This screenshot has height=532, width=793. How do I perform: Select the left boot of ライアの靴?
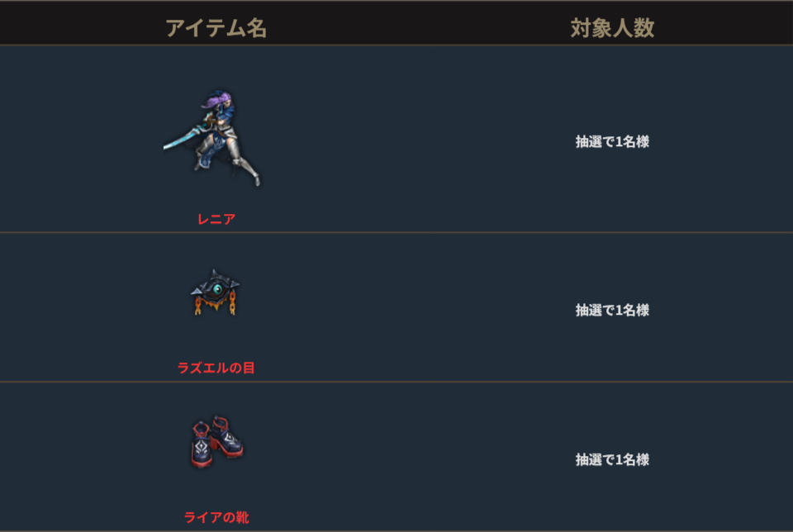[203, 445]
